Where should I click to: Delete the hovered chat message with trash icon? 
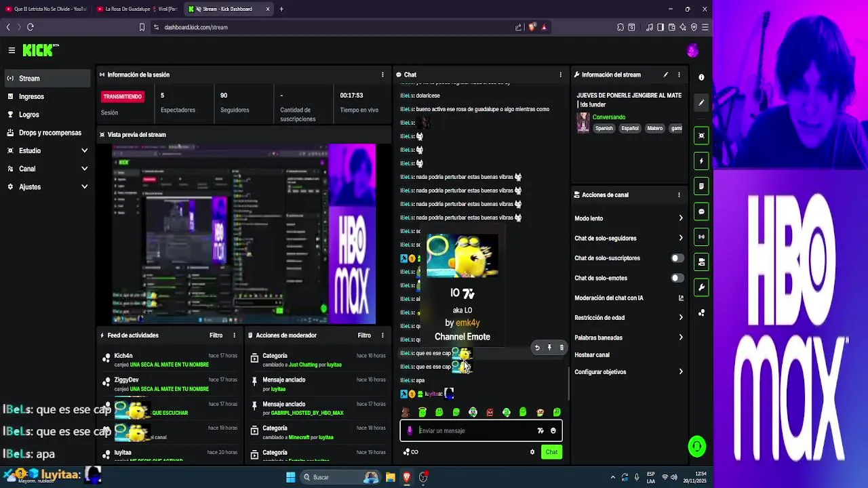tap(561, 348)
